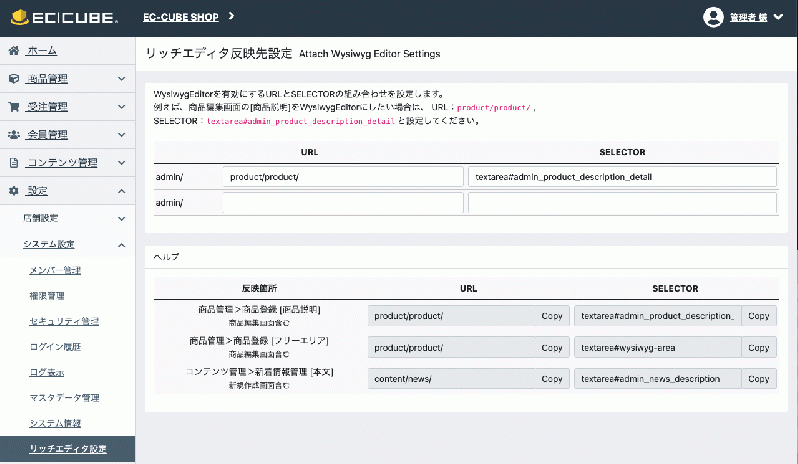Click 商品管理>商品登録 [フリーエリア] label
Image resolution: width=798 pixels, height=464 pixels.
(259, 341)
